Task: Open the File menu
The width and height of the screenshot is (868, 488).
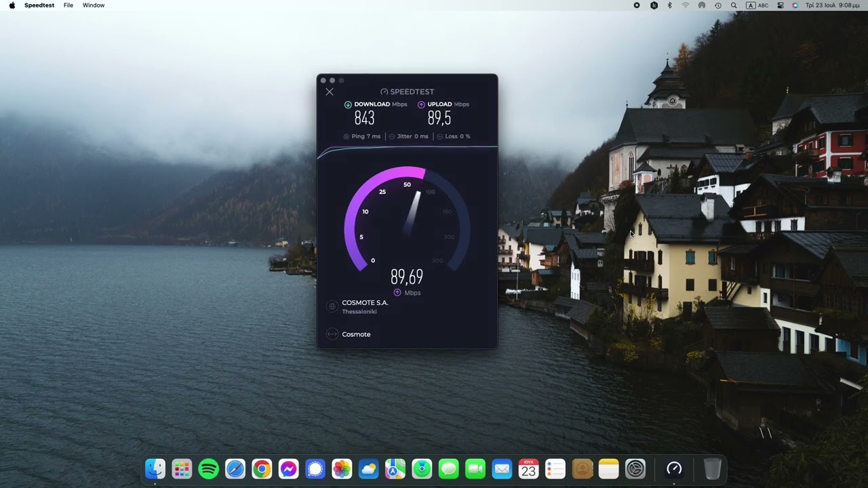Action: point(68,5)
